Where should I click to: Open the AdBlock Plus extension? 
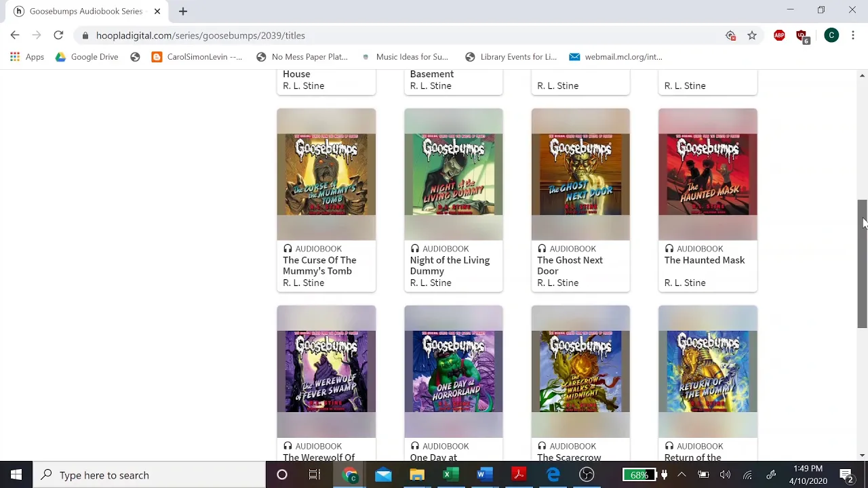click(779, 35)
